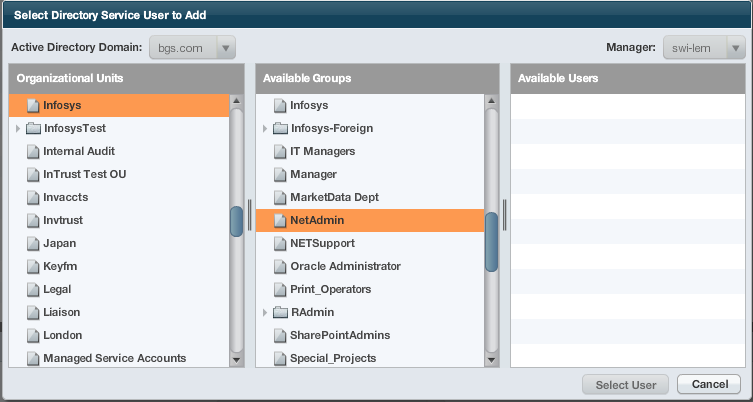Select the Invtrust unit
The image size is (753, 402).
tap(119, 220)
